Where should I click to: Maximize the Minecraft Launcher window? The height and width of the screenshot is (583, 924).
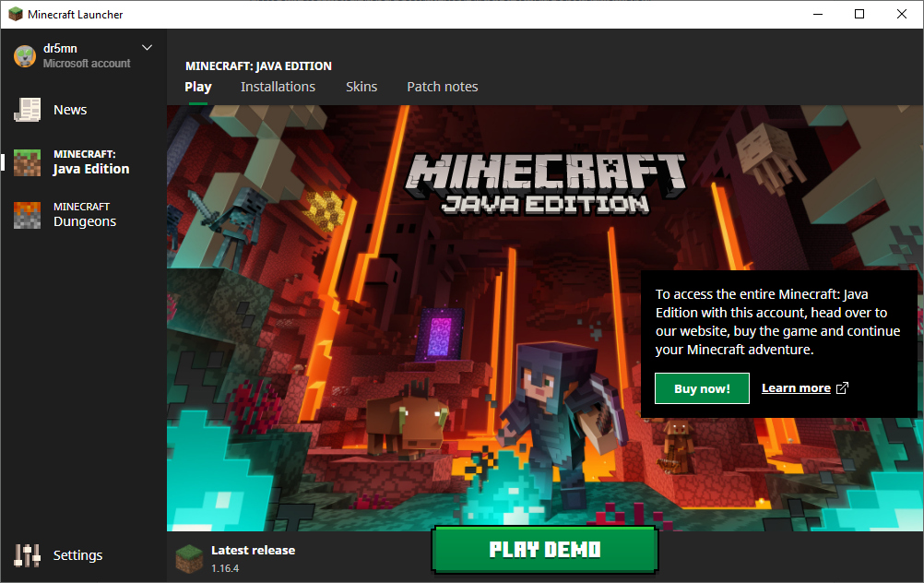tap(859, 14)
